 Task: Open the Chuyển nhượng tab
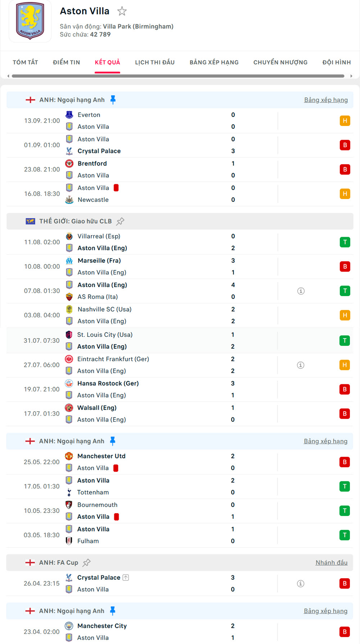pos(280,62)
